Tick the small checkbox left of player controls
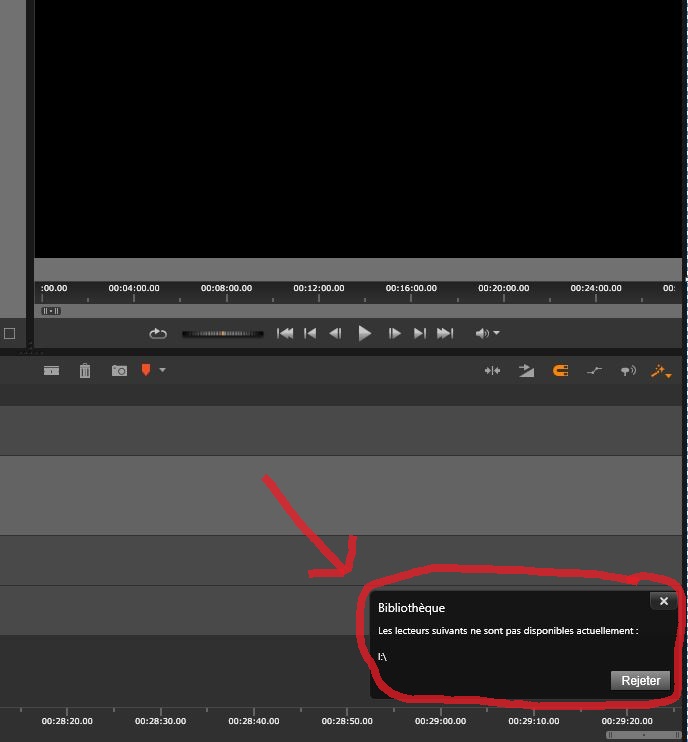 [x=9, y=334]
